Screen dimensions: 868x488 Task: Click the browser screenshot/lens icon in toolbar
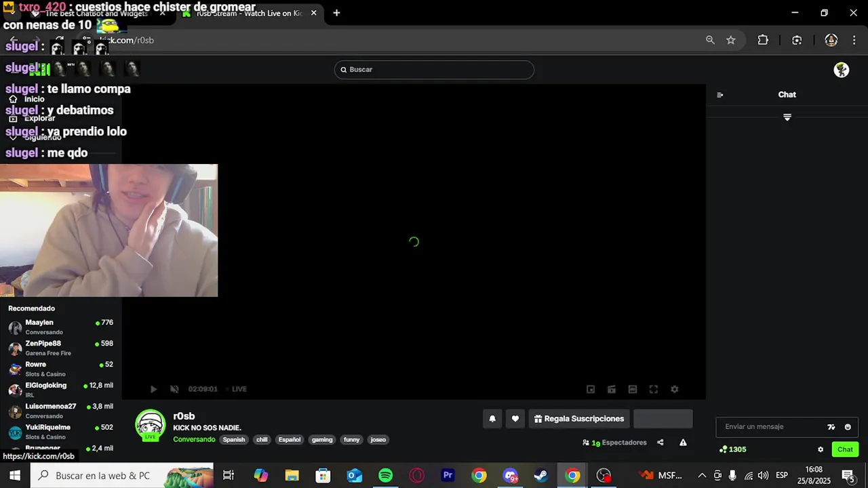[797, 40]
